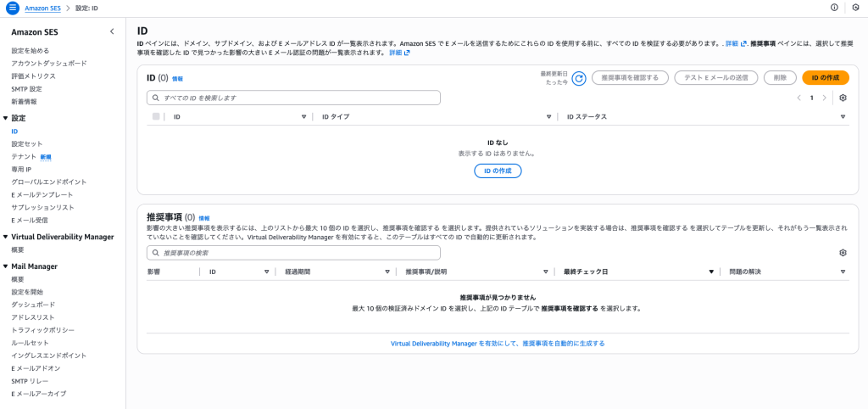Sort by ID ステータス column arrow
This screenshot has height=409, width=868.
pyautogui.click(x=843, y=116)
